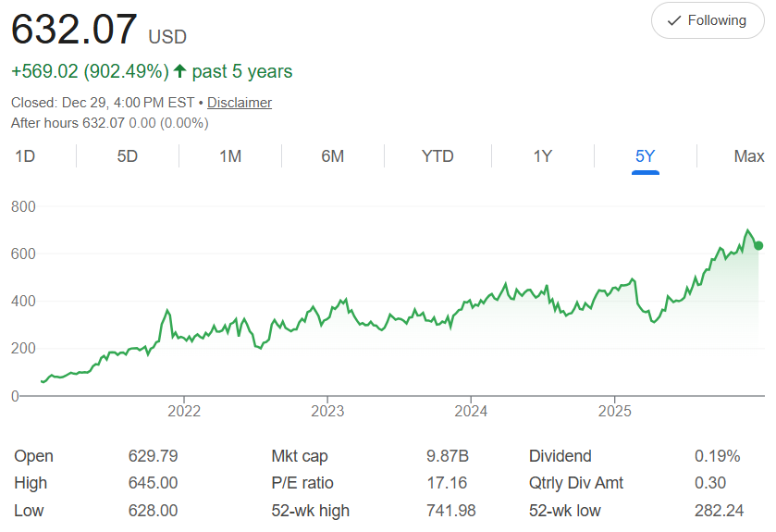776x532 pixels.
Task: Click the green endpoint dot on chart
Action: [x=758, y=245]
